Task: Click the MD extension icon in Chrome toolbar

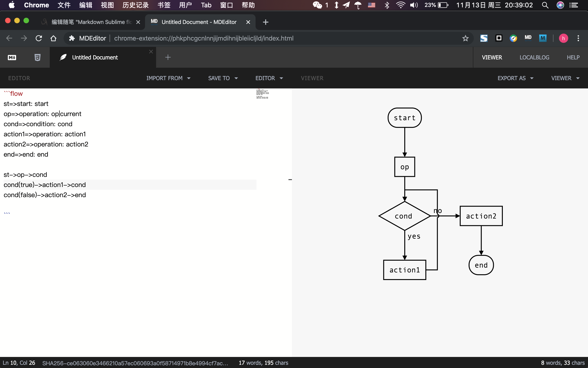Action: pos(528,38)
